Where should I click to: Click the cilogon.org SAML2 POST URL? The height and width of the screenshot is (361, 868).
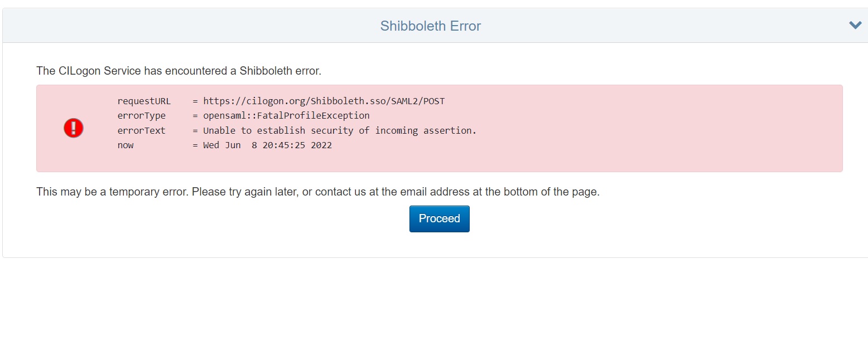point(324,101)
